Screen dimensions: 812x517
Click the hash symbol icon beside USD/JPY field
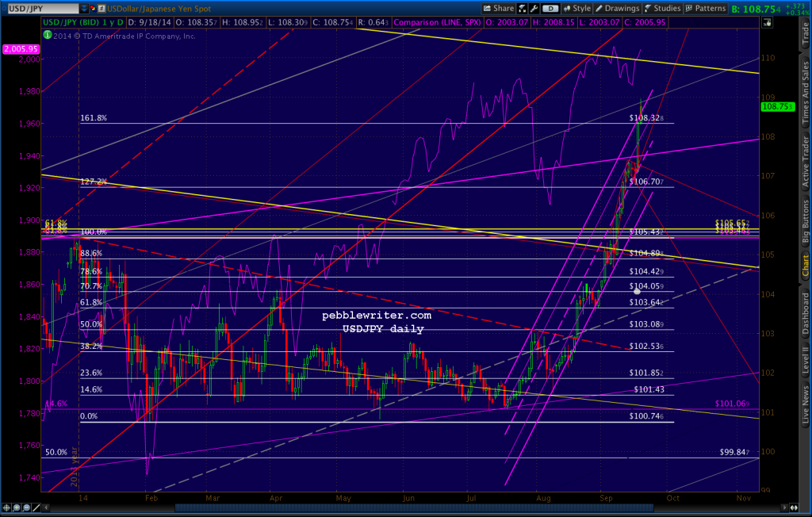101,7
